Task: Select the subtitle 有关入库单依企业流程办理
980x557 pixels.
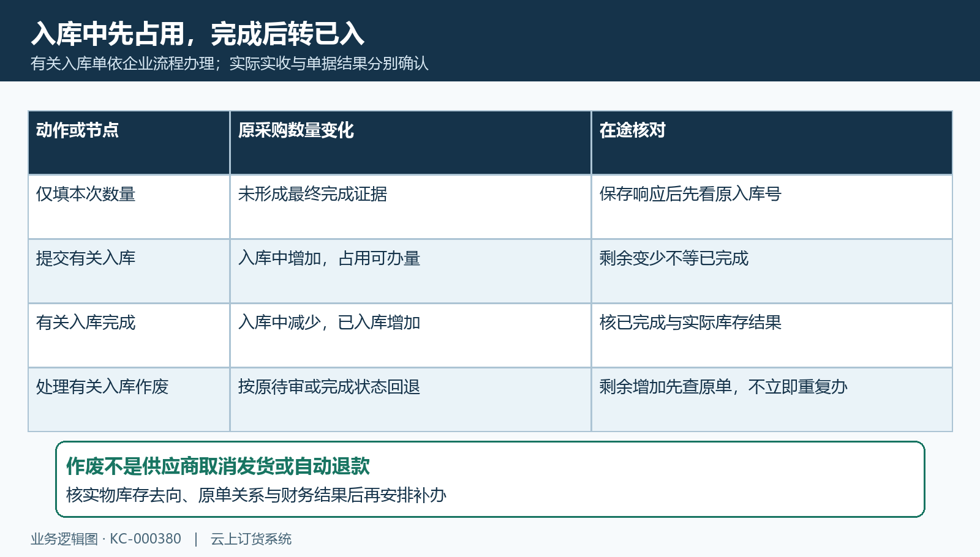Action: click(123, 63)
